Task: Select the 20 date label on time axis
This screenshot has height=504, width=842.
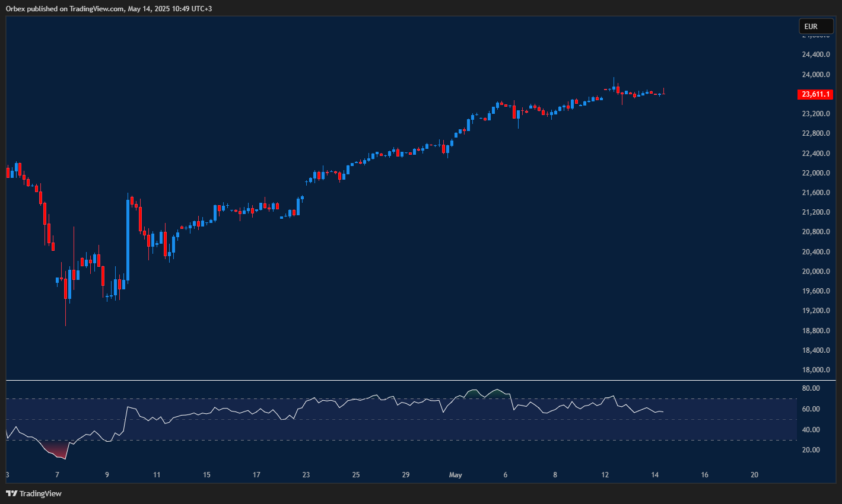Action: click(x=754, y=475)
